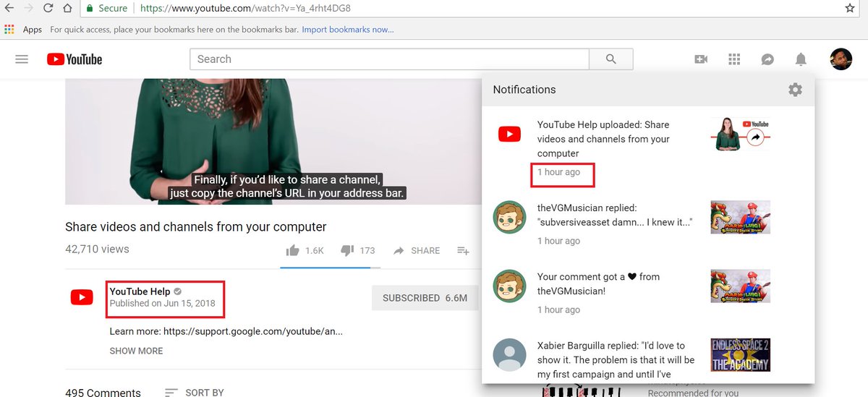Open Mario & Luigi thumbnail on reply notification
The width and height of the screenshot is (868, 397).
[741, 217]
